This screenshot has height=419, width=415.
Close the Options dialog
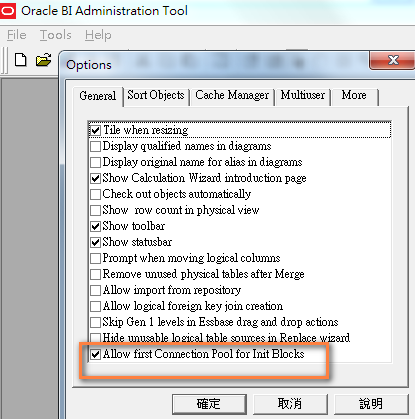pyautogui.click(x=393, y=60)
